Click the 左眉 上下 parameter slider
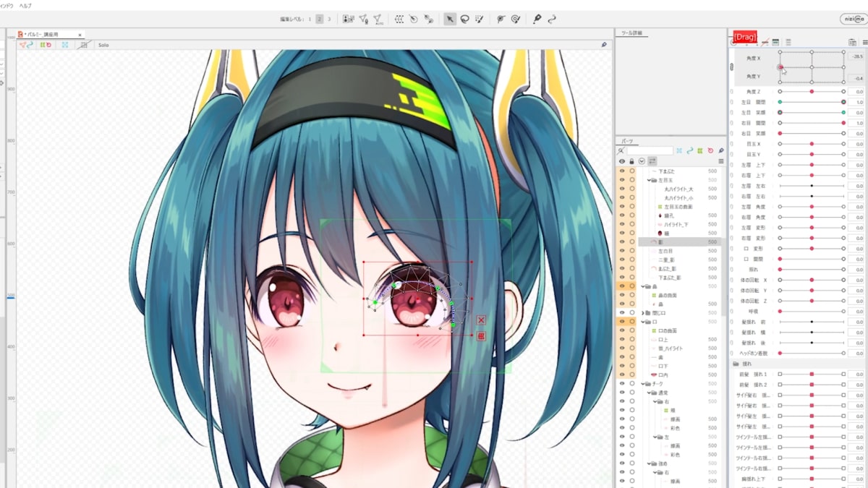 pyautogui.click(x=812, y=165)
